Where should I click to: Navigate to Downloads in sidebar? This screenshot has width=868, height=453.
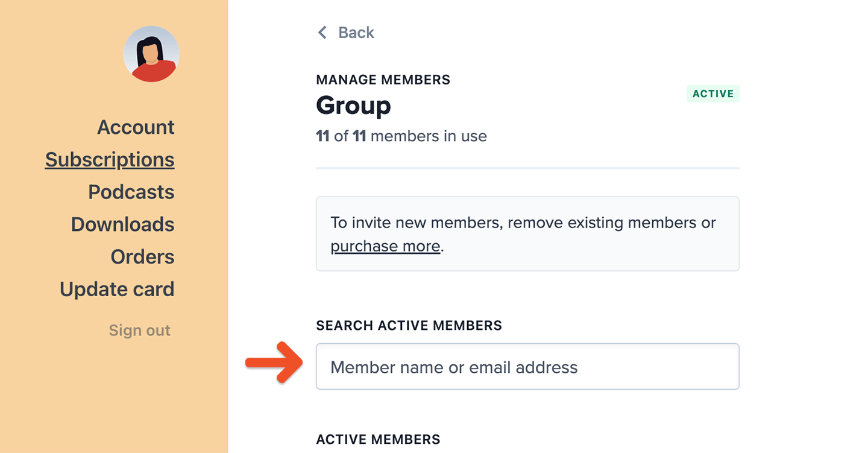click(x=123, y=224)
